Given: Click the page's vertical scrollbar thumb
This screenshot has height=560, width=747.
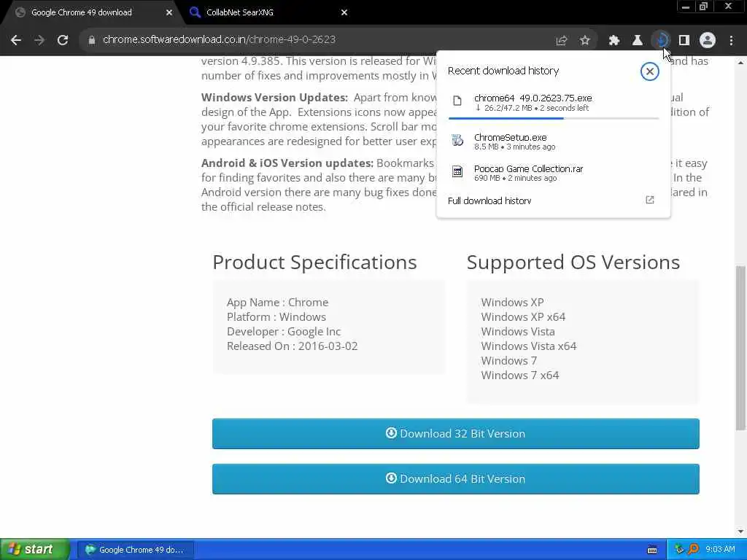Looking at the screenshot, I should tap(740, 348).
